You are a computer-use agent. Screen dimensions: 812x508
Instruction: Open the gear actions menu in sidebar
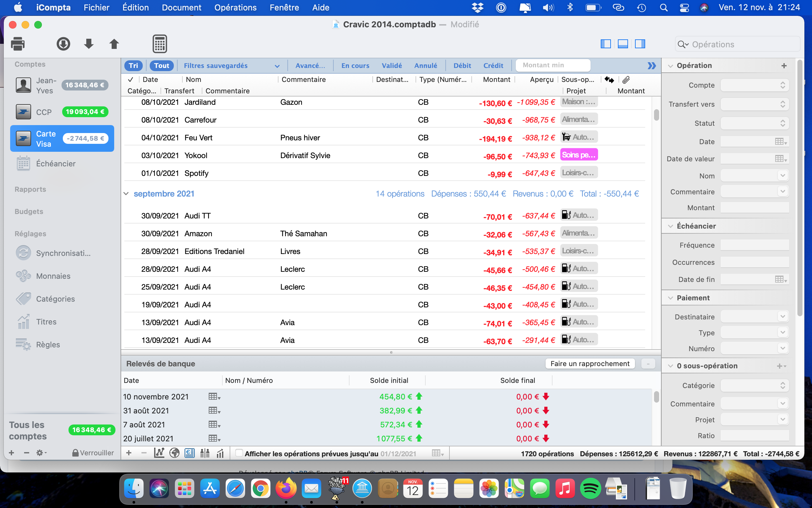pos(41,453)
